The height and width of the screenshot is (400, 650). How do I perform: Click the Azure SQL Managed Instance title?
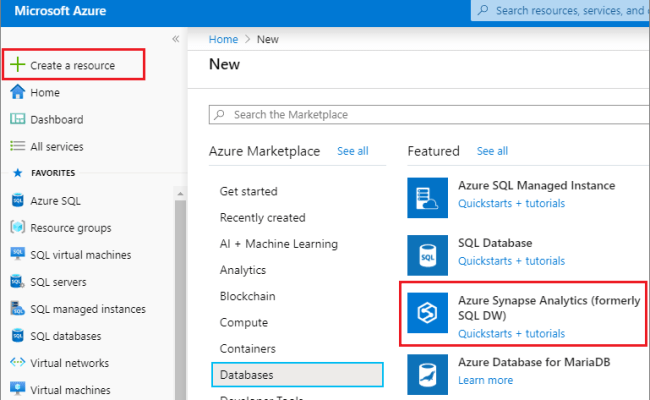point(536,185)
